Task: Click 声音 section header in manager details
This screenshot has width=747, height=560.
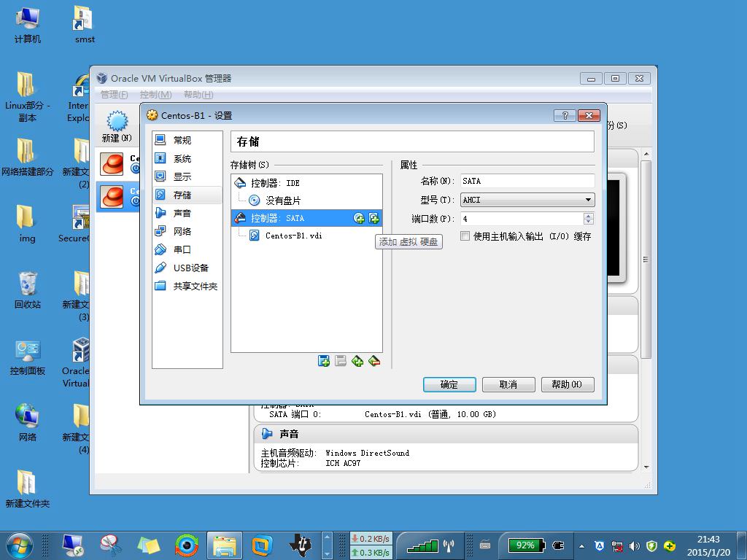Action: 446,434
